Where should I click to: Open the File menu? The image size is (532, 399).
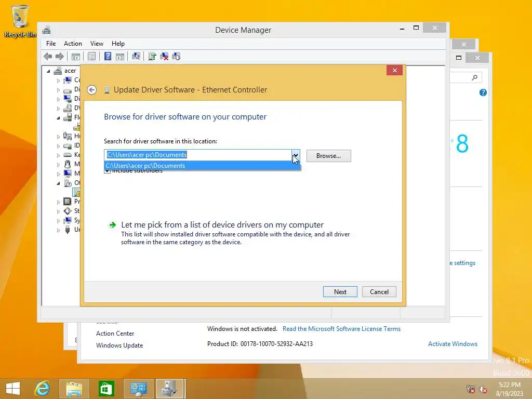point(51,44)
